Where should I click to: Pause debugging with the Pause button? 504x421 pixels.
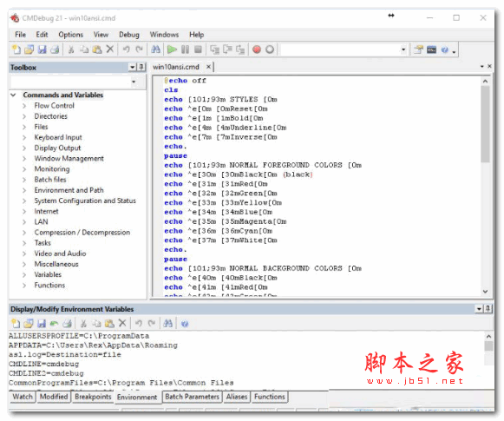pyautogui.click(x=185, y=49)
